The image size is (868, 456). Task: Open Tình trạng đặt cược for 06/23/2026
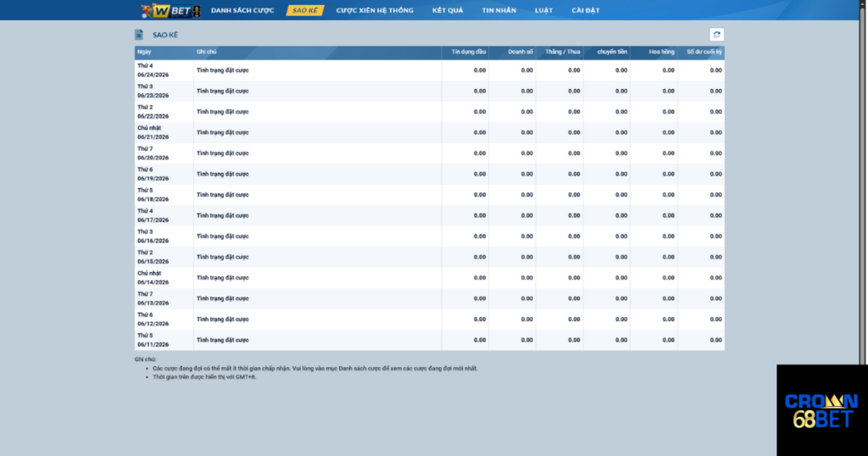click(223, 91)
